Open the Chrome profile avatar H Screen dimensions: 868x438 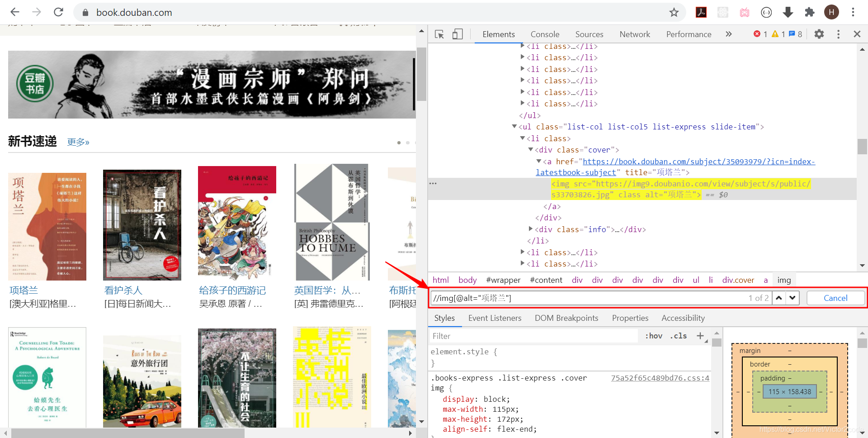click(831, 12)
